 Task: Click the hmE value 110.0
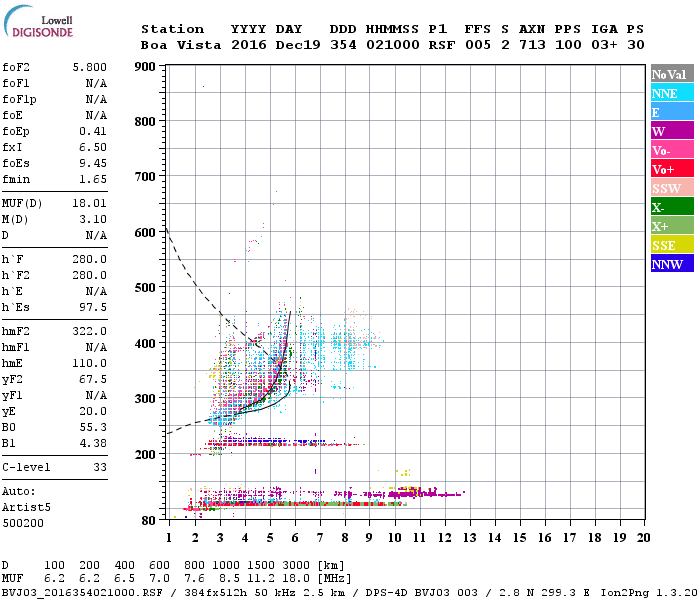click(90, 363)
